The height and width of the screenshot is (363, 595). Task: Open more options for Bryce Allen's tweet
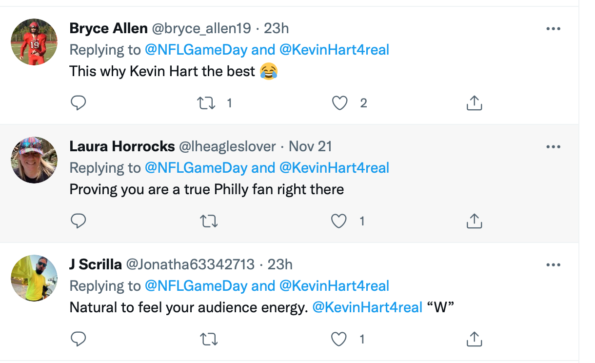553,28
